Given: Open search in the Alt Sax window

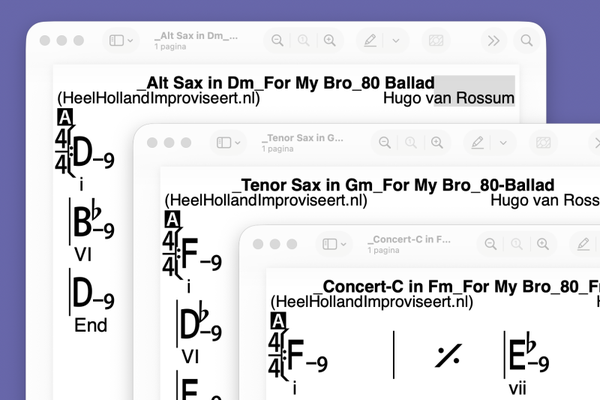Looking at the screenshot, I should tap(527, 40).
